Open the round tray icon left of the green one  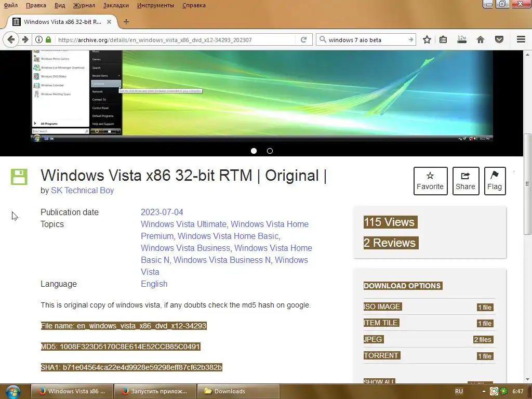point(495,391)
